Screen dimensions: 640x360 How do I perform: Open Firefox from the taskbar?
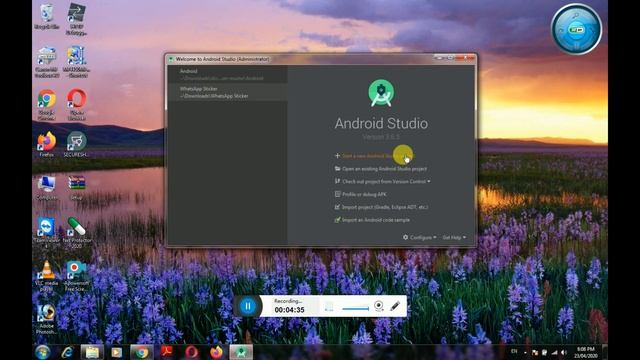point(216,352)
